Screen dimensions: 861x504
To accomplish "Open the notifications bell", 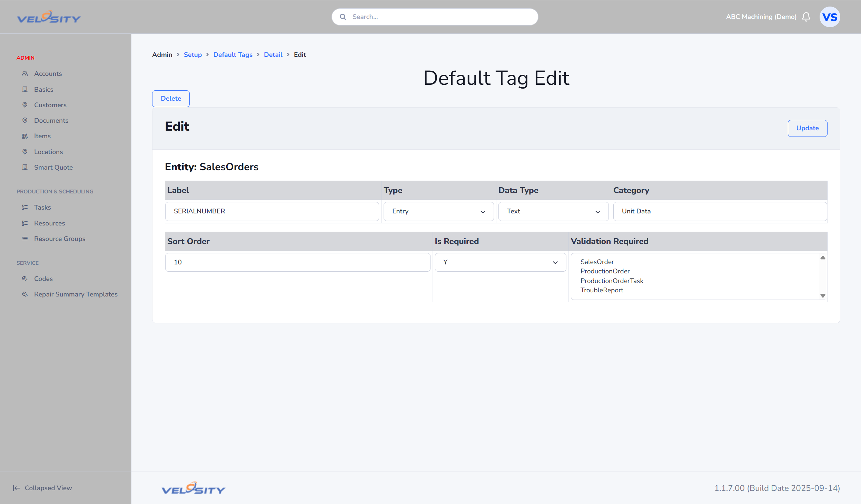I will [x=806, y=17].
